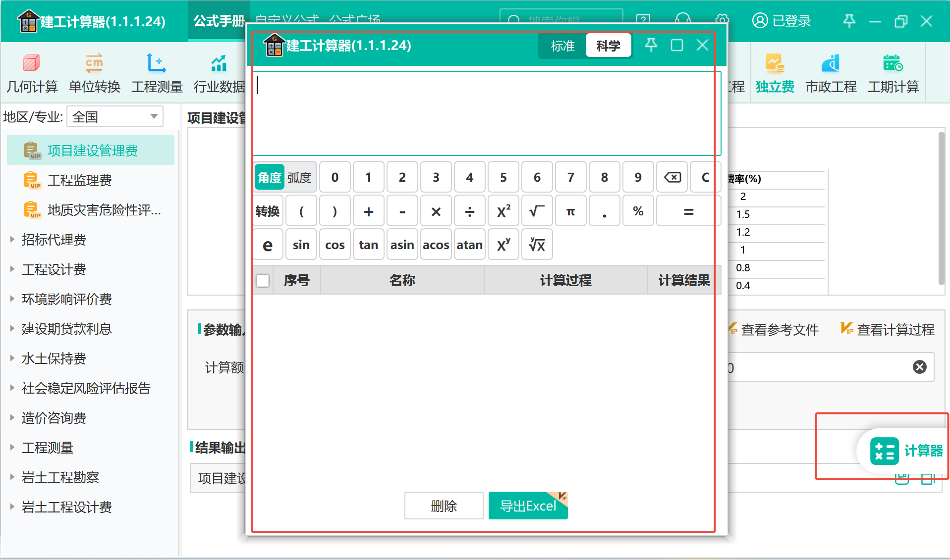This screenshot has width=950, height=560.
Task: Expand the 社会稳定风险评估报告 tree node
Action: coord(12,388)
